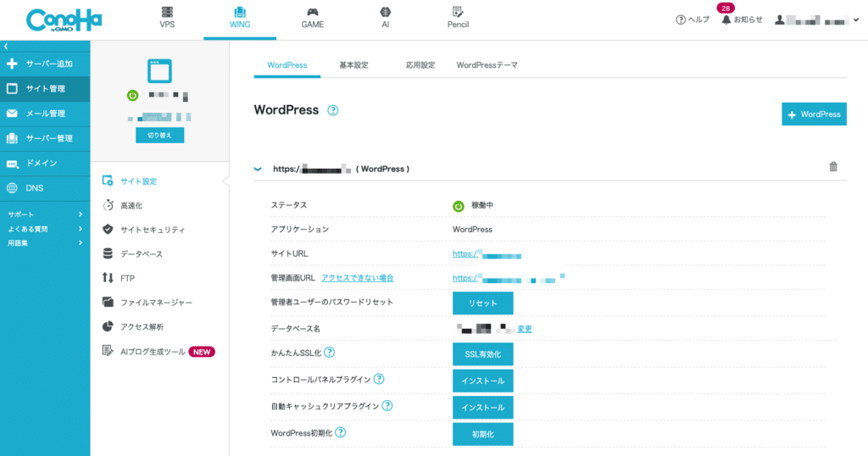Click help icon beside コントロールパネルプラグイン
868x456 pixels.
tap(379, 379)
